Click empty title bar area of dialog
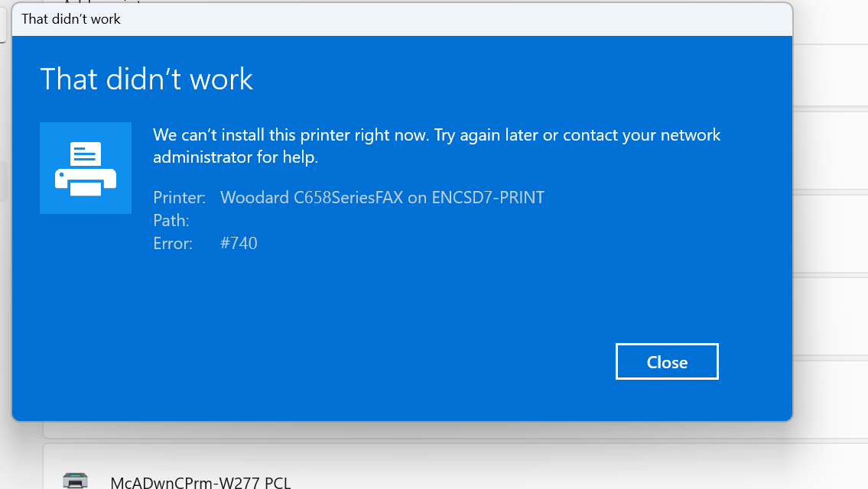The width and height of the screenshot is (868, 489). pyautogui.click(x=459, y=18)
